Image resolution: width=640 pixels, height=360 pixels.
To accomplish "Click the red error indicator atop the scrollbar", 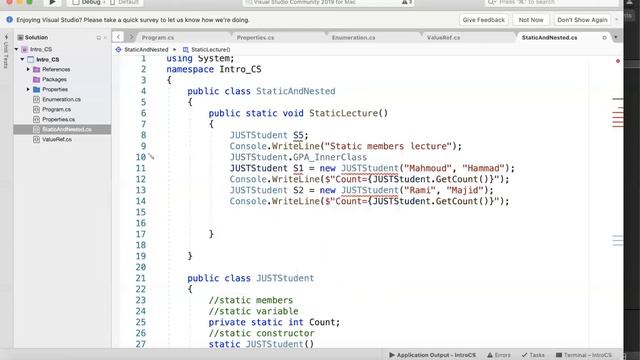I will [618, 61].
